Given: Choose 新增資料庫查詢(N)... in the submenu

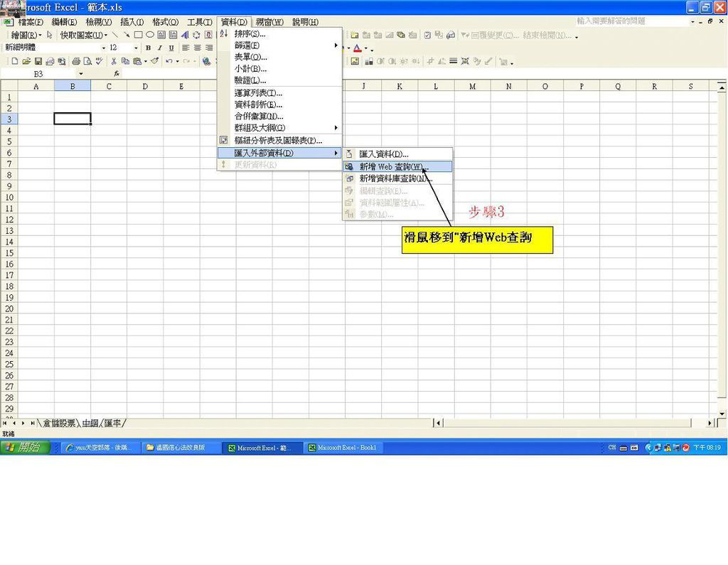Looking at the screenshot, I should pyautogui.click(x=397, y=178).
